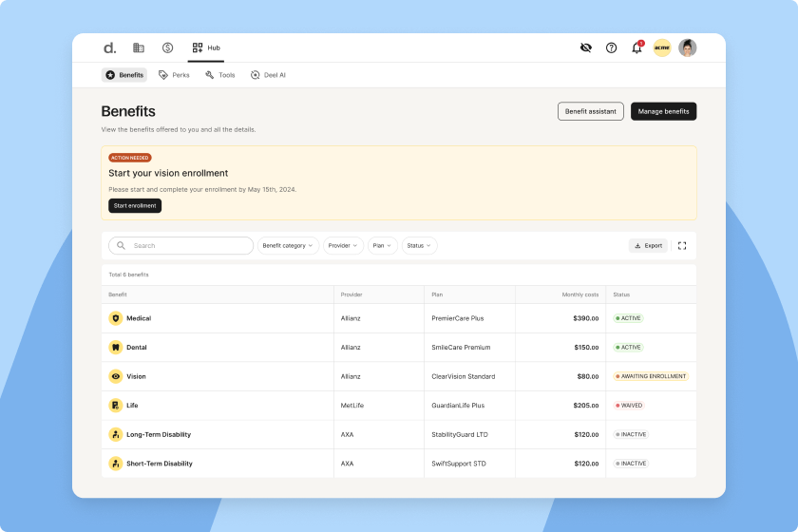Expand the Provider filter dropdown
This screenshot has width=798, height=532.
click(343, 245)
